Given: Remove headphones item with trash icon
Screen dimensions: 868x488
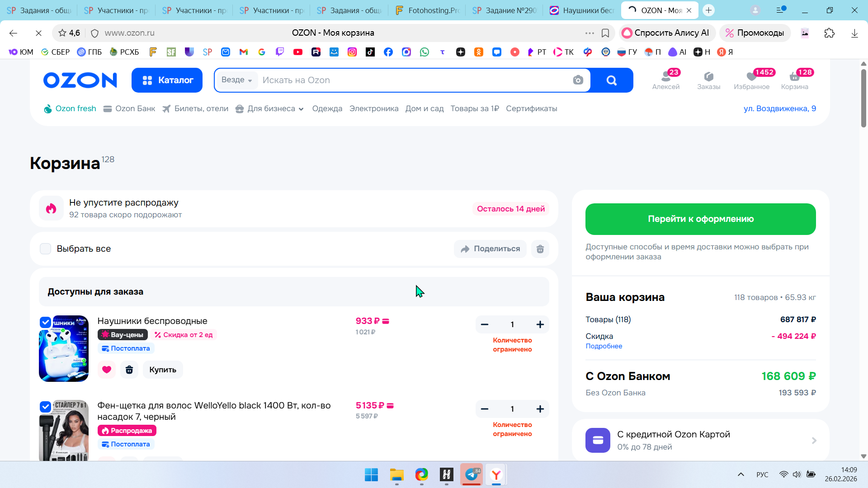Looking at the screenshot, I should [x=129, y=370].
